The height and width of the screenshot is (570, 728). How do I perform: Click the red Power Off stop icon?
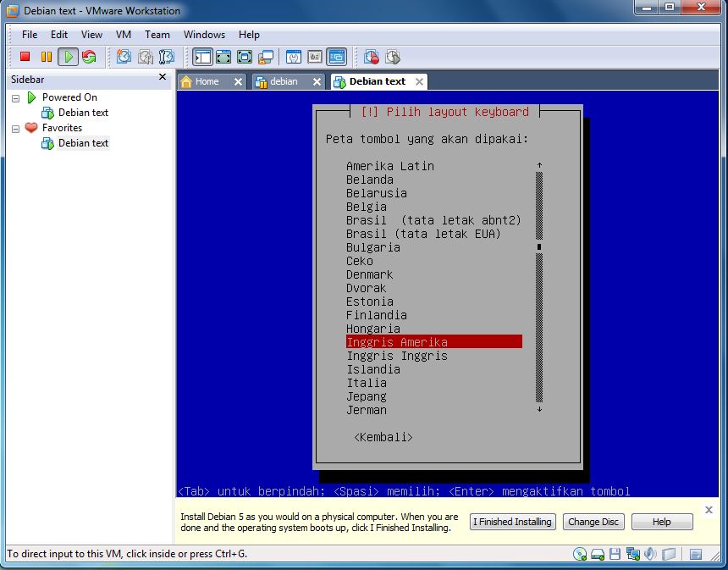(x=25, y=57)
